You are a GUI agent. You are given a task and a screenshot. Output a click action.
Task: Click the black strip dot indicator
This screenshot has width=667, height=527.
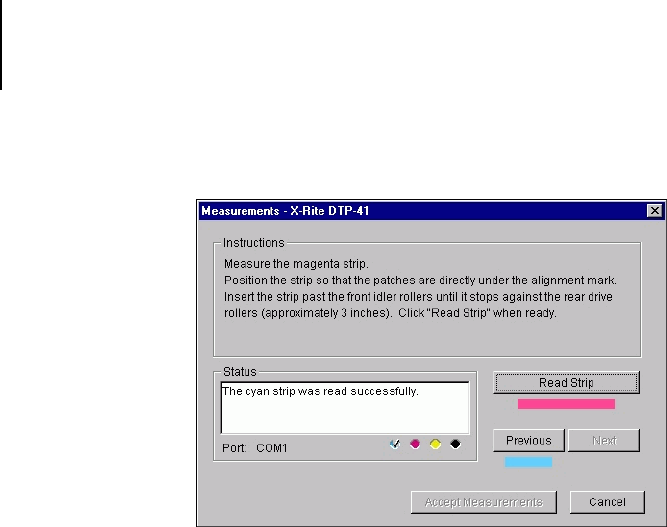(455, 444)
